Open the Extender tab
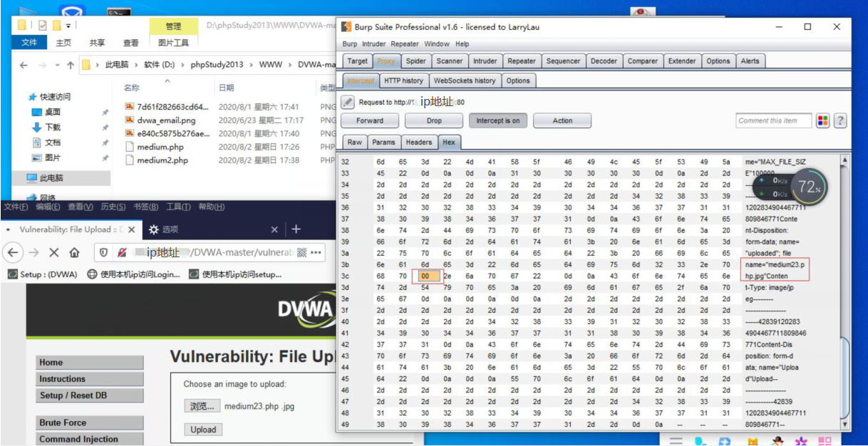This screenshot has height=446, width=868. [x=682, y=61]
